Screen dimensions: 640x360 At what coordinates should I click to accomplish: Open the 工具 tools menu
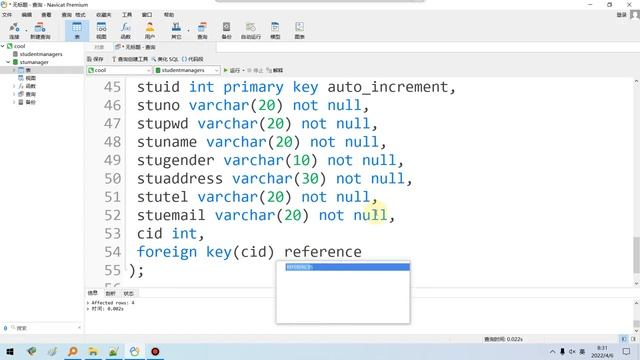point(127,15)
